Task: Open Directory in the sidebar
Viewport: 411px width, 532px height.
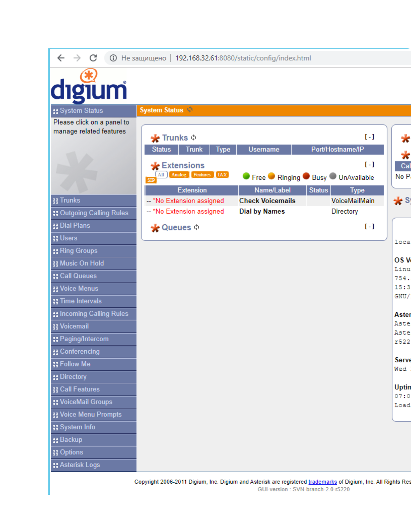Action: (x=94, y=377)
